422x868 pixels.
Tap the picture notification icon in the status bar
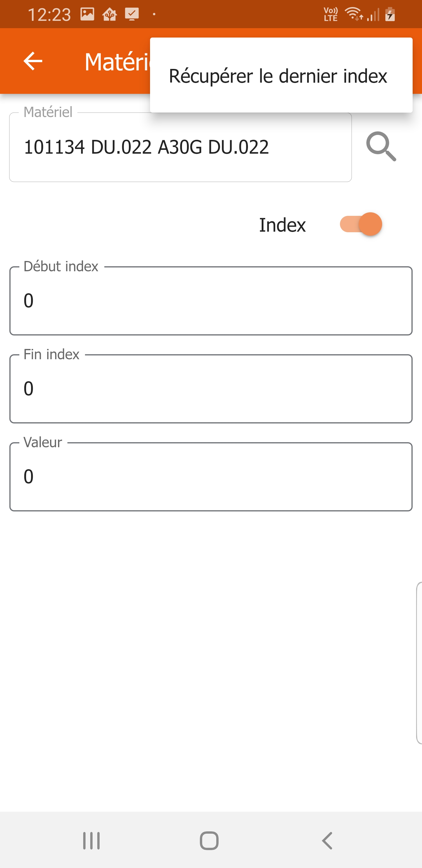(87, 14)
